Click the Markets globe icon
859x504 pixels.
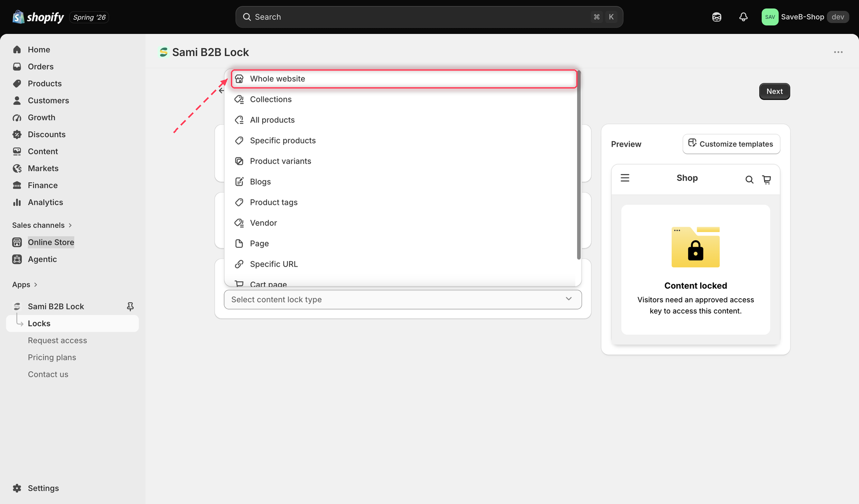(17, 169)
